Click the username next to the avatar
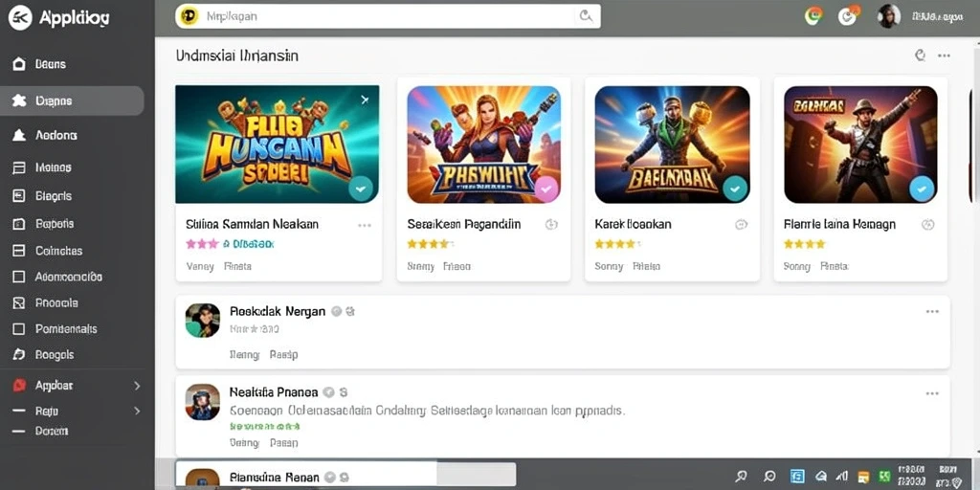980x490 pixels. 938,17
